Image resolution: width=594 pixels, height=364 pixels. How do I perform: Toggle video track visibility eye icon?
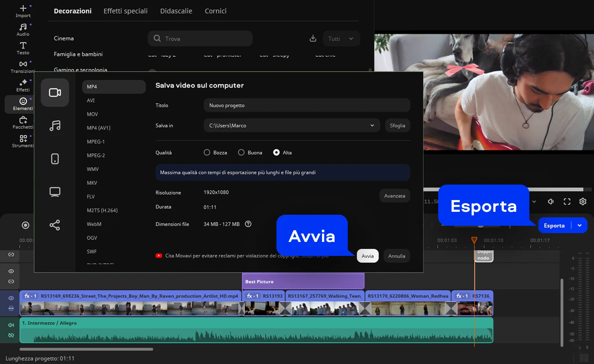point(11,298)
